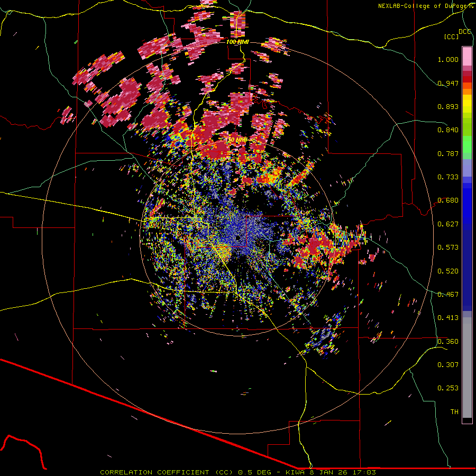Click the Correlation Coefficient caption at bottom
This screenshot has width=476, height=476.
[x=237, y=472]
